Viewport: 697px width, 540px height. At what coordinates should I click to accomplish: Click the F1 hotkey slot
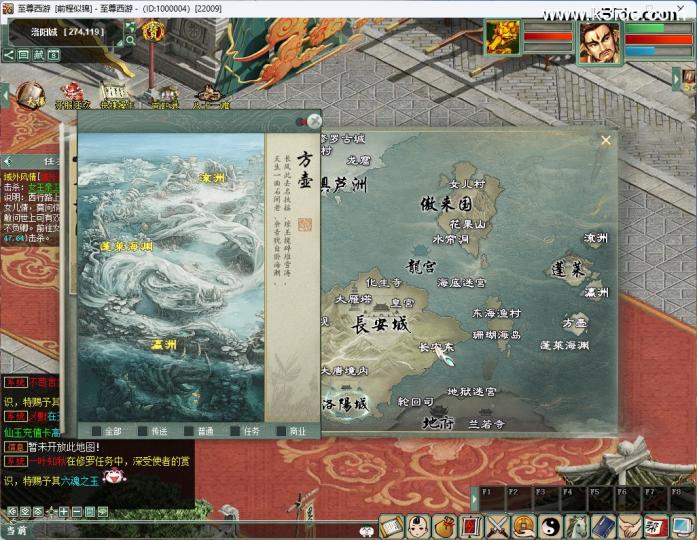(x=492, y=499)
